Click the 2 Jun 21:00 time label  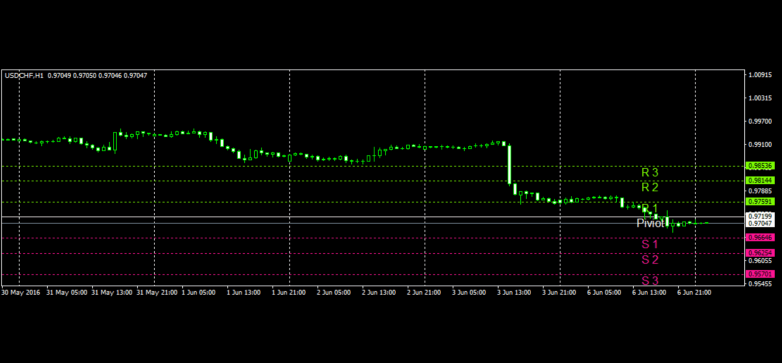424,293
